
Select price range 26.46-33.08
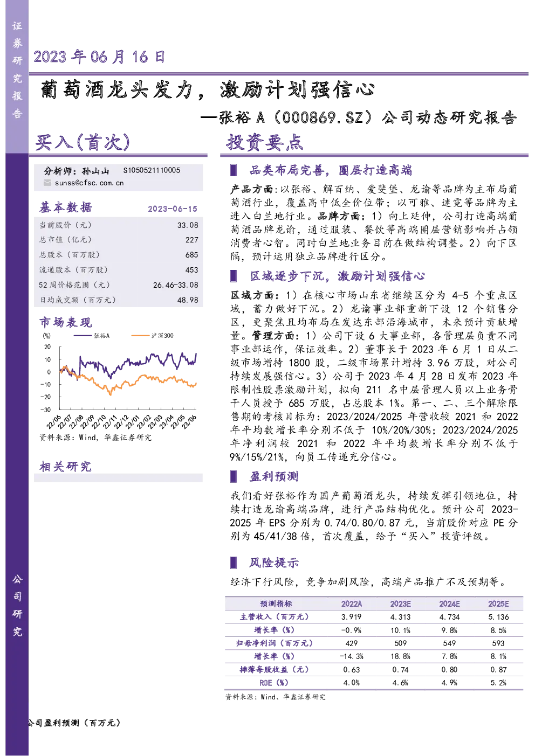point(175,285)
